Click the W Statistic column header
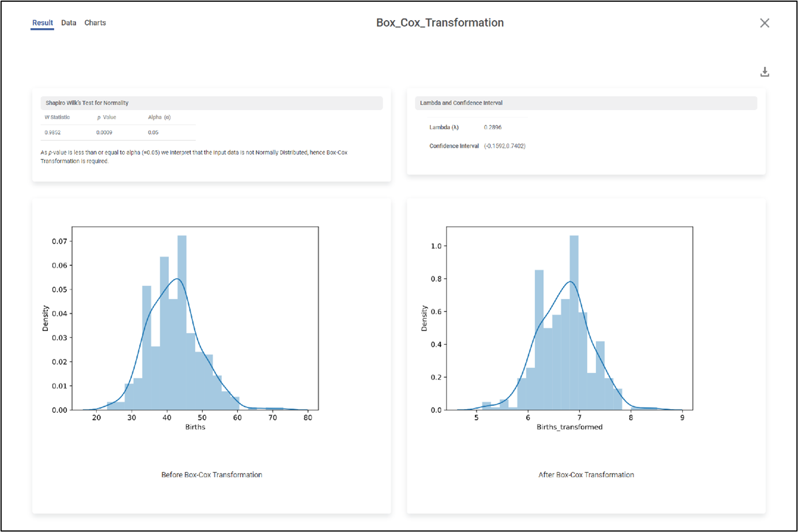This screenshot has width=798, height=532. pos(57,117)
